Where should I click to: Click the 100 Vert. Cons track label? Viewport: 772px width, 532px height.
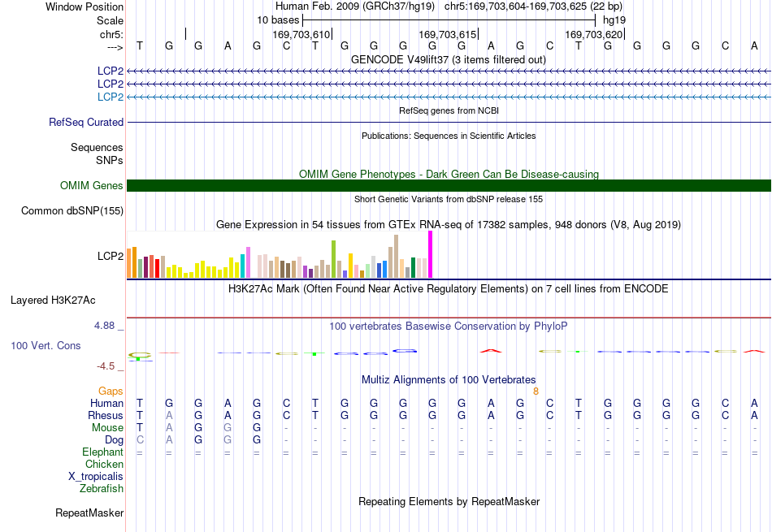[46, 345]
